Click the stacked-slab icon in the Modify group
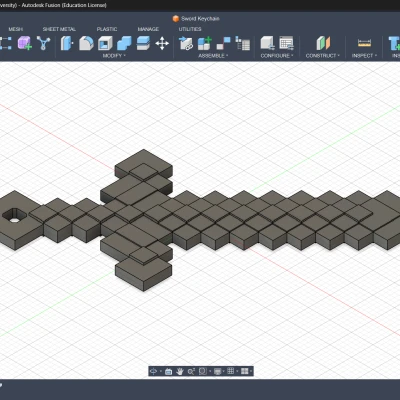Viewport: 400px width, 400px height. pyautogui.click(x=143, y=43)
